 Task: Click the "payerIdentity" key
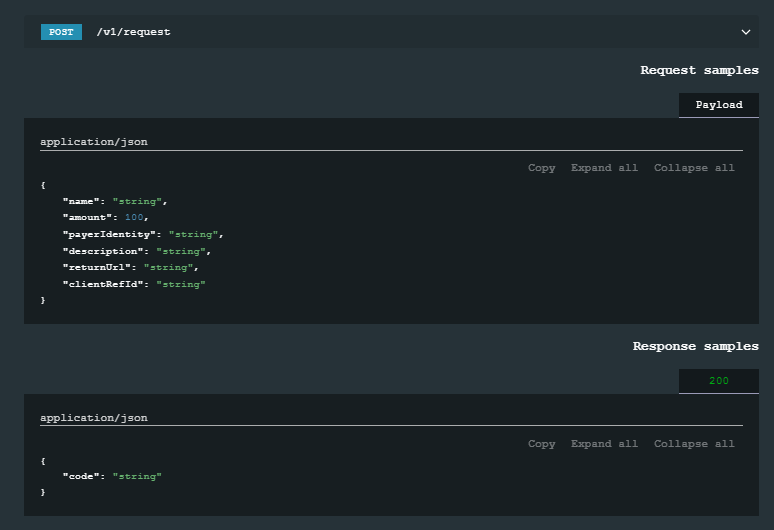click(x=109, y=234)
